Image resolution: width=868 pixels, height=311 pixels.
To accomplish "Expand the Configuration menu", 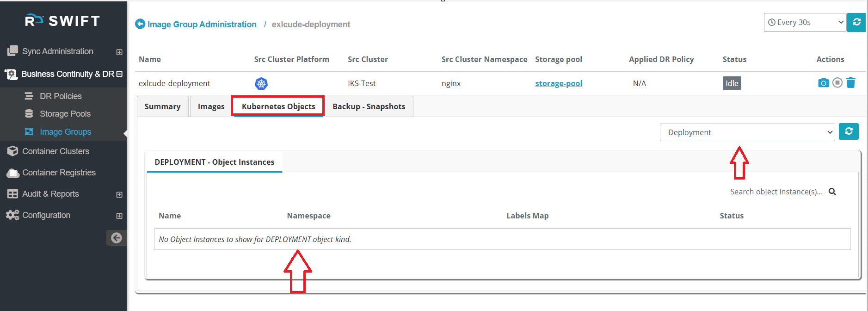I will (x=119, y=216).
